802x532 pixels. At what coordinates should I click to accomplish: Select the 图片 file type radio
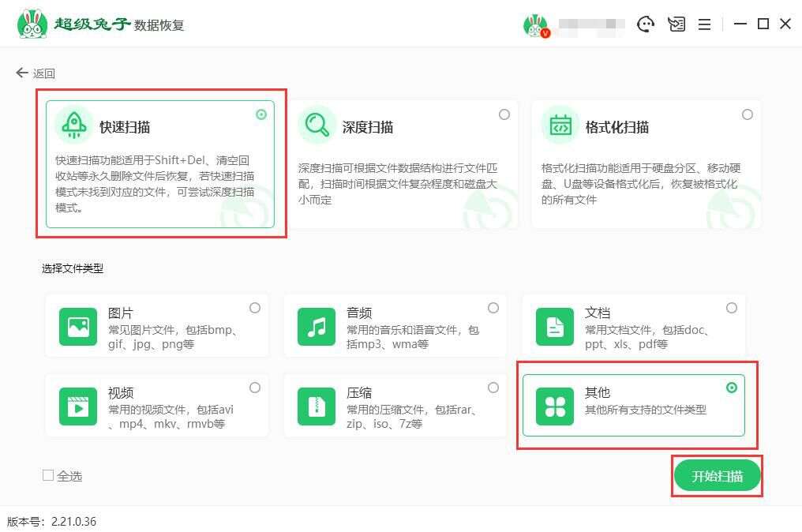(255, 308)
